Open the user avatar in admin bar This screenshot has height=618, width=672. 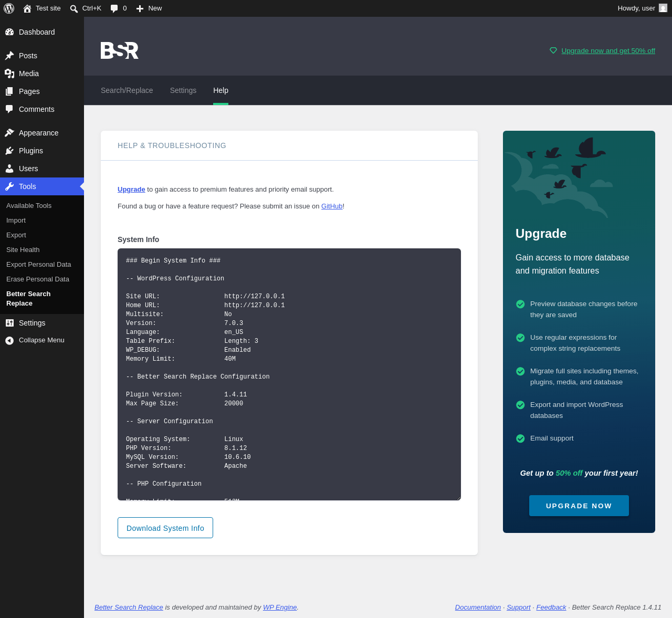coord(663,8)
